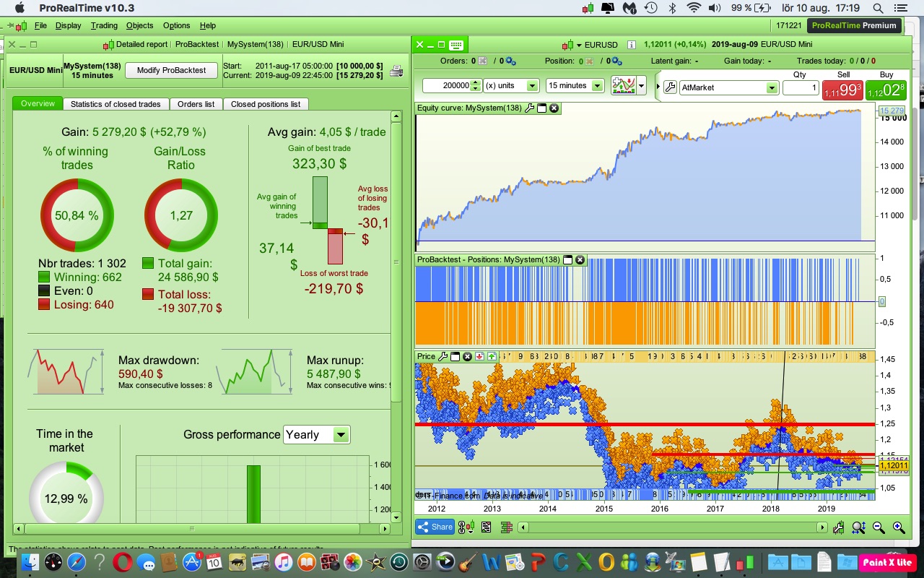The width and height of the screenshot is (924, 578).
Task: Click the green Buy price button
Action: coord(886,90)
